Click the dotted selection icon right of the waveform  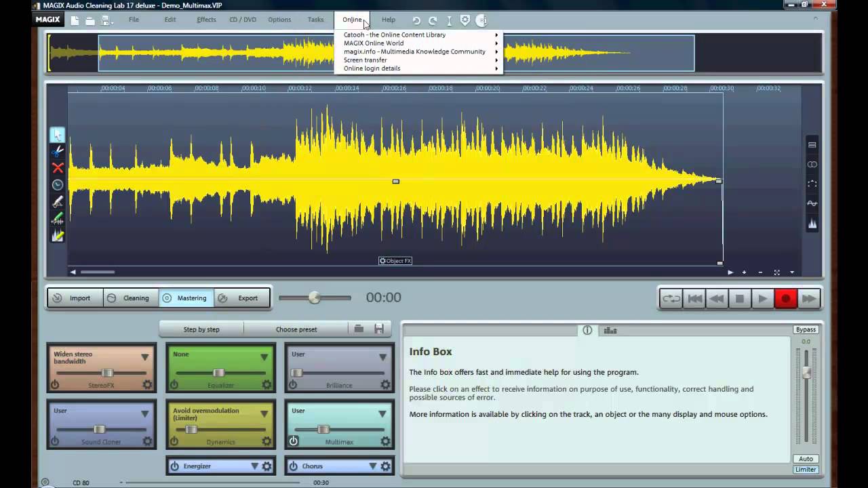tap(812, 184)
